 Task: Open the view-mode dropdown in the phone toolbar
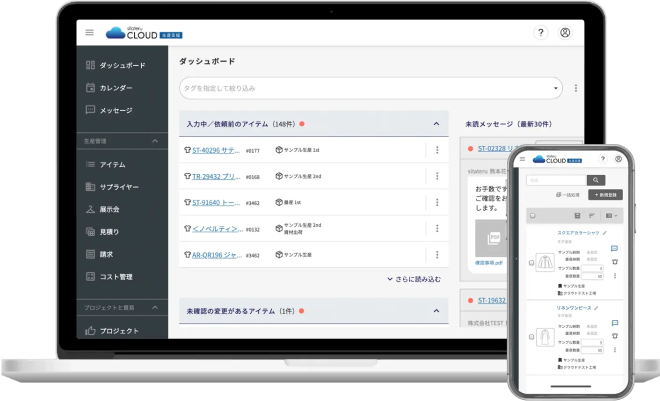click(611, 215)
